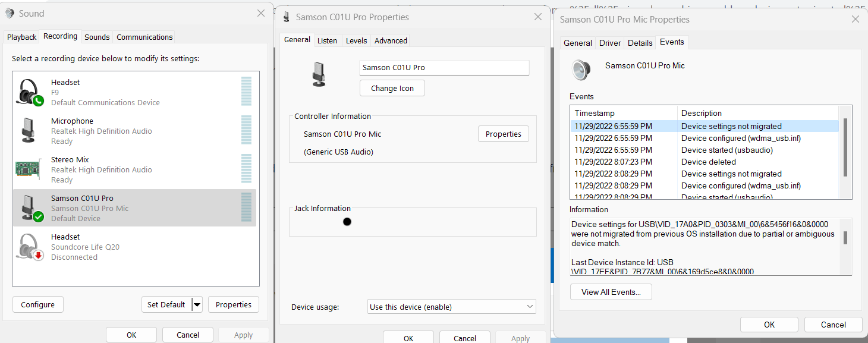Click the level meter beside F9 Headset

point(246,92)
